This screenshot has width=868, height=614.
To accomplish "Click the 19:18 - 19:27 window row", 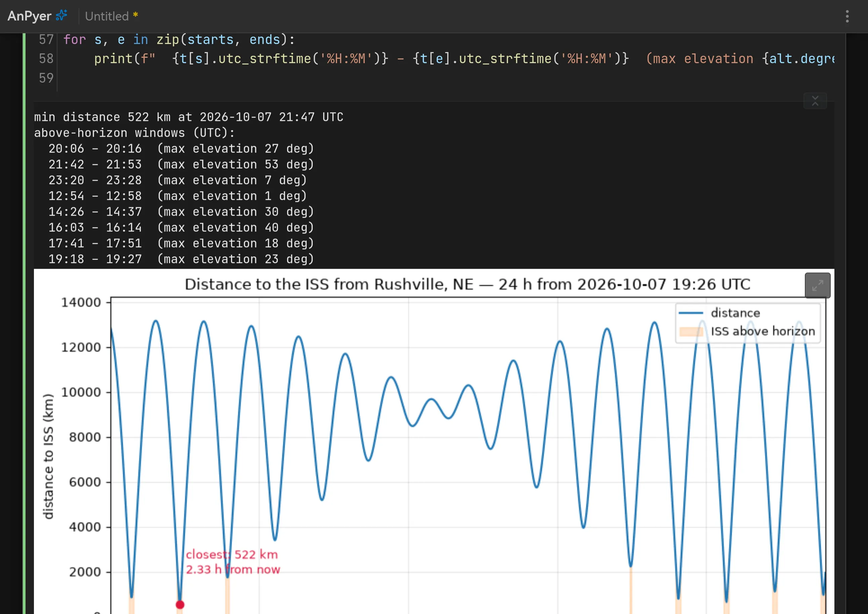I will coord(181,259).
